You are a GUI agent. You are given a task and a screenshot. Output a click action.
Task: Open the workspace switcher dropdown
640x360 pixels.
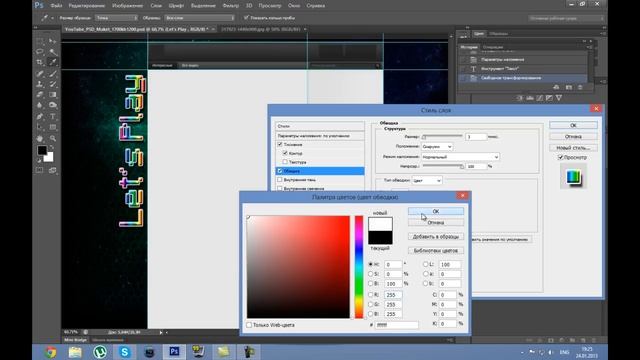point(566,18)
